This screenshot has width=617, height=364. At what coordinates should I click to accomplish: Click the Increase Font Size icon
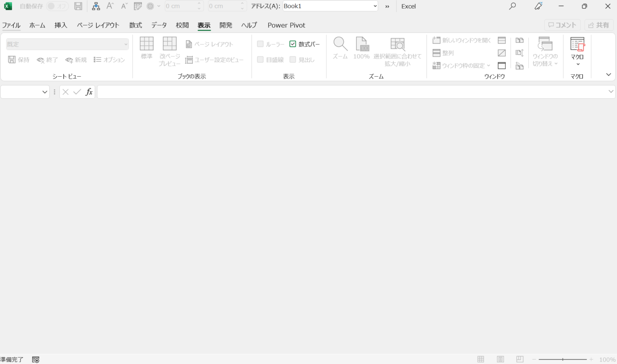pos(110,6)
